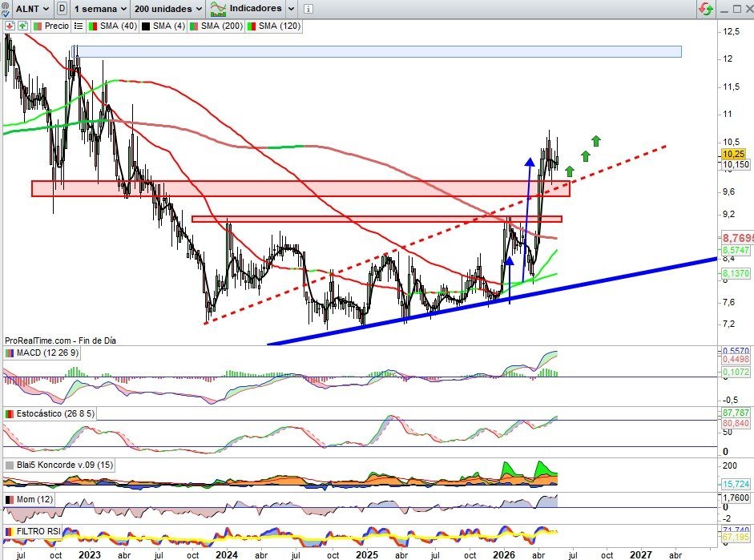The height and width of the screenshot is (560, 754).
Task: Open the Estocástico (26 8 5) label
Action: pyautogui.click(x=55, y=413)
